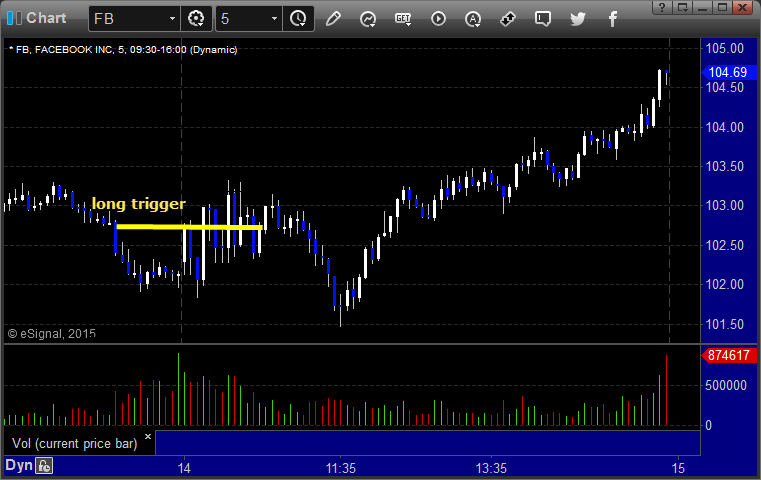Click the 874617 volume value marker
The image size is (761, 480).
pyautogui.click(x=729, y=355)
